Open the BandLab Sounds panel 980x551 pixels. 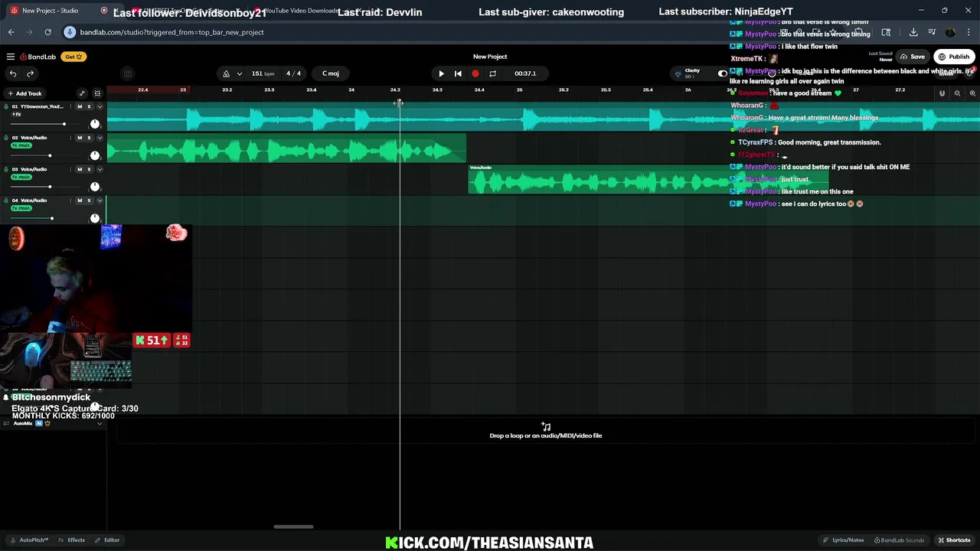[x=900, y=540]
